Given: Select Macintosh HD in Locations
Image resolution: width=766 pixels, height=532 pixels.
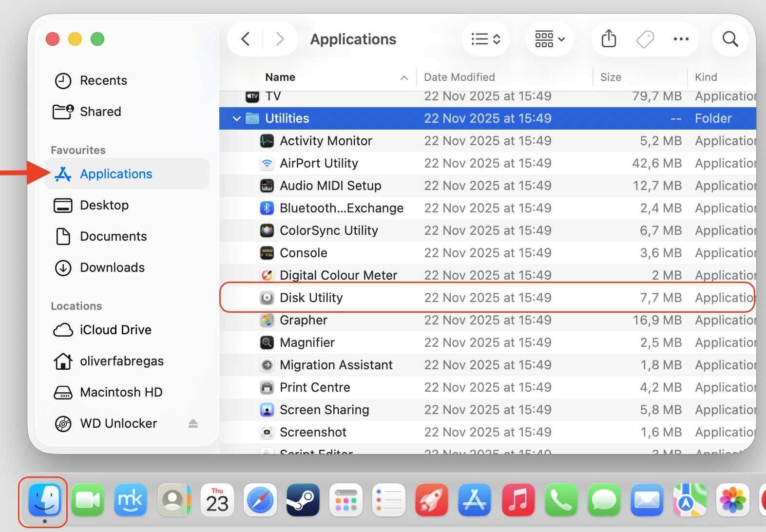Looking at the screenshot, I should (x=128, y=392).
